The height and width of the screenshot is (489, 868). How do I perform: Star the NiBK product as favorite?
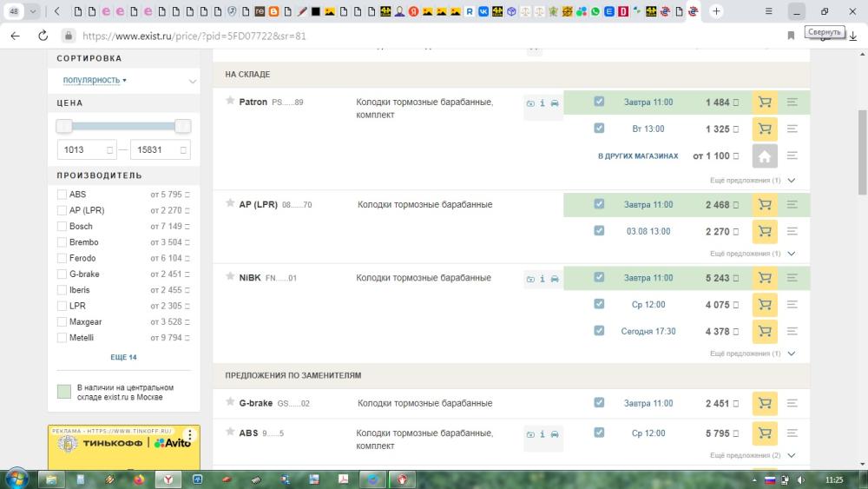click(230, 276)
